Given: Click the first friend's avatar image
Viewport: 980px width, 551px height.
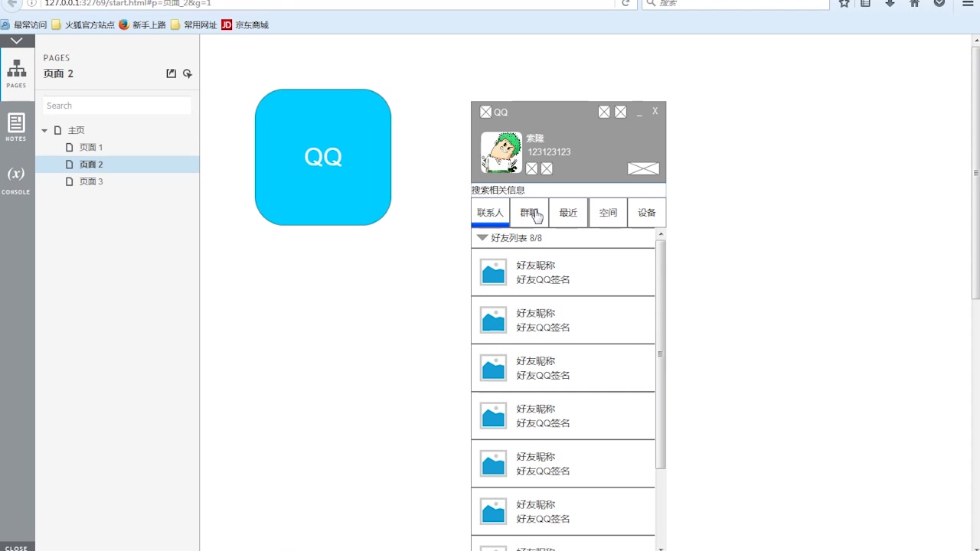Looking at the screenshot, I should (493, 272).
